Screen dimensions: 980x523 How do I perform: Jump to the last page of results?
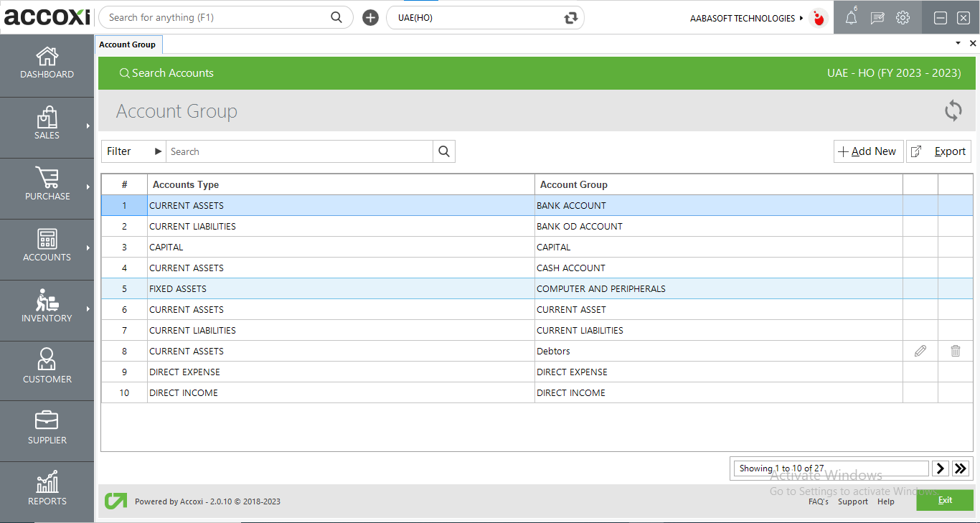click(960, 468)
